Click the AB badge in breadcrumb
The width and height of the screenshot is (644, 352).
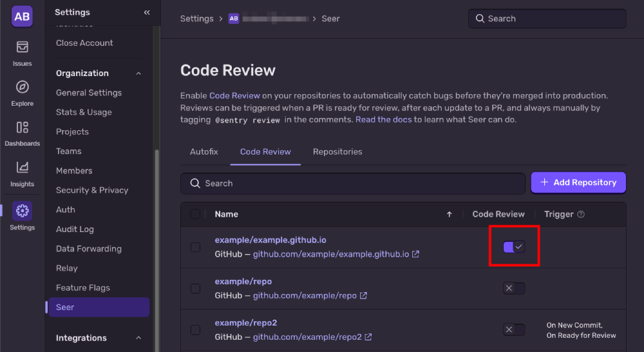click(x=234, y=19)
